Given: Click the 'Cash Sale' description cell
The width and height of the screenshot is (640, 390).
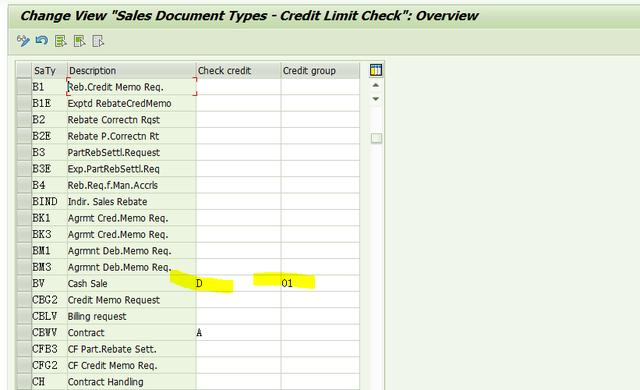Looking at the screenshot, I should pos(131,284).
